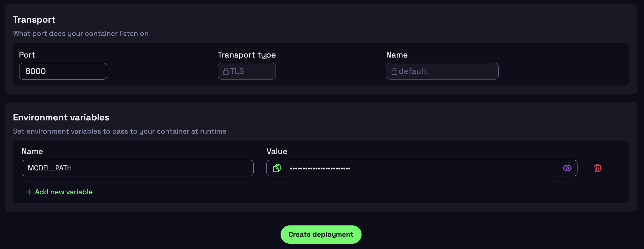Click the Transport section heading
The width and height of the screenshot is (644, 249).
point(34,20)
